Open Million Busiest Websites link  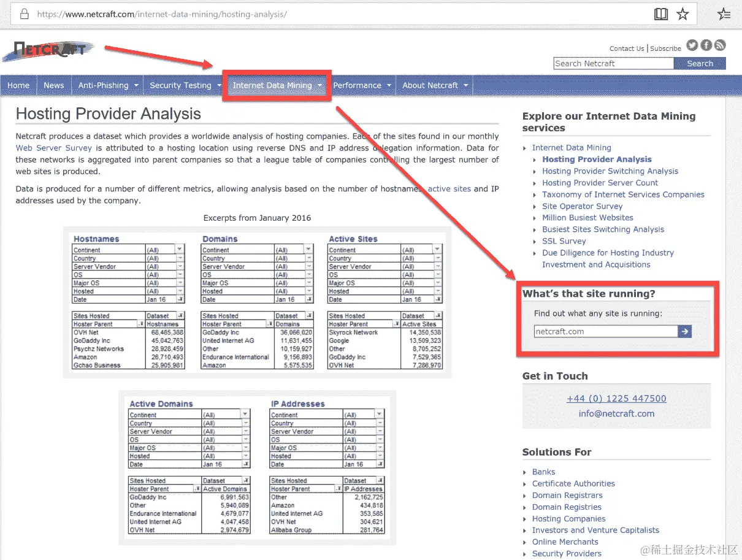click(x=587, y=218)
